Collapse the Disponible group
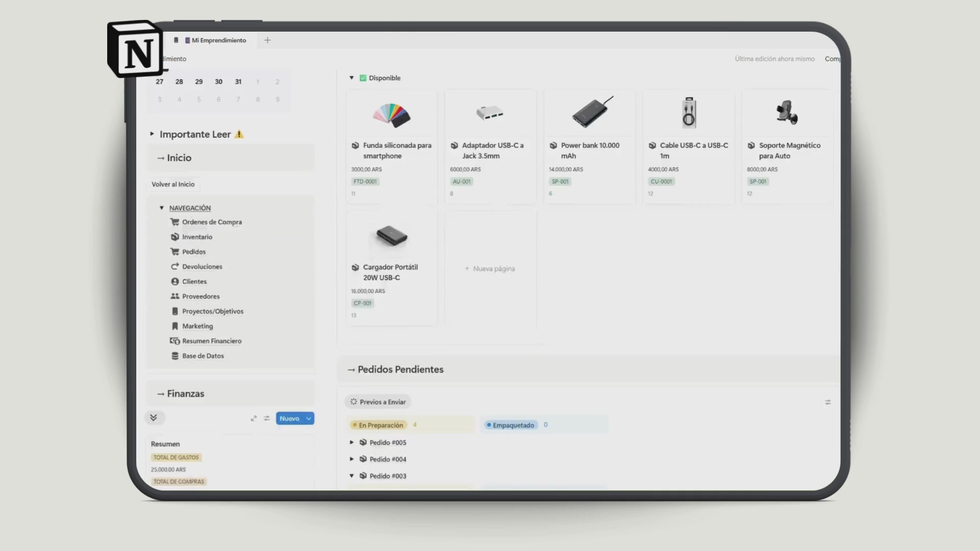Image resolution: width=980 pixels, height=551 pixels. pyautogui.click(x=351, y=78)
